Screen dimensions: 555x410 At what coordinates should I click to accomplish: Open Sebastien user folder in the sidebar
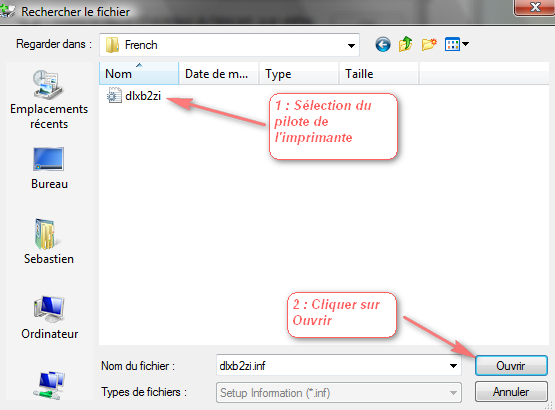[49, 241]
